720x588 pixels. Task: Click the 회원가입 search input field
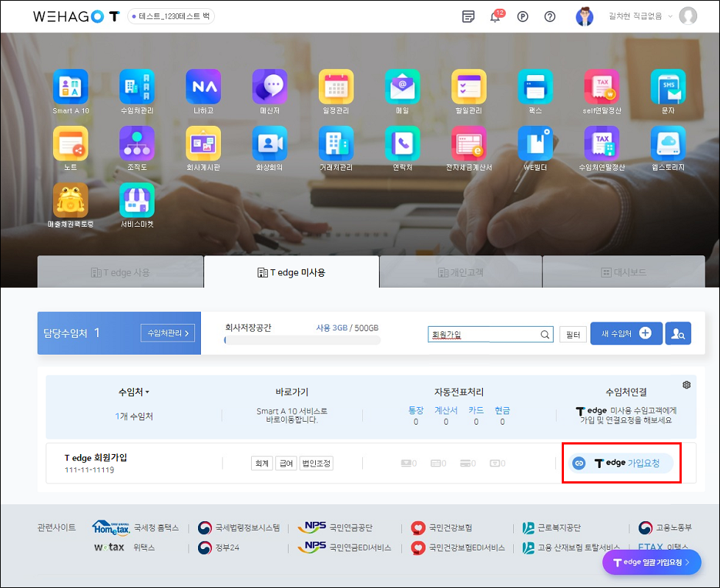(x=483, y=335)
